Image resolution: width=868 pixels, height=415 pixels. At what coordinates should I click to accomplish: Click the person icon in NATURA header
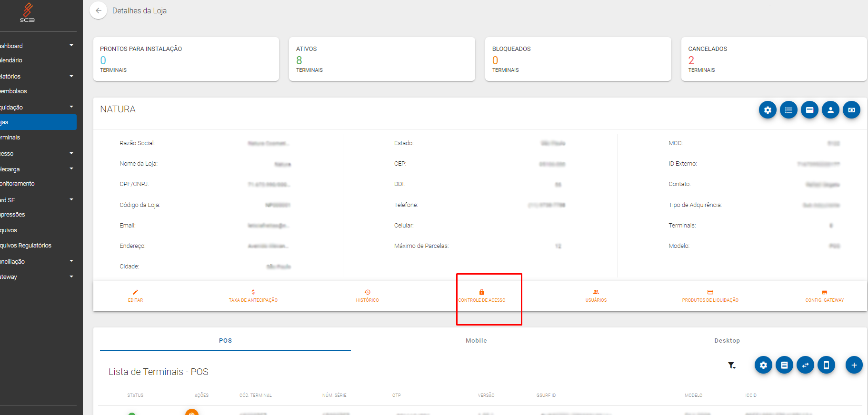(830, 110)
